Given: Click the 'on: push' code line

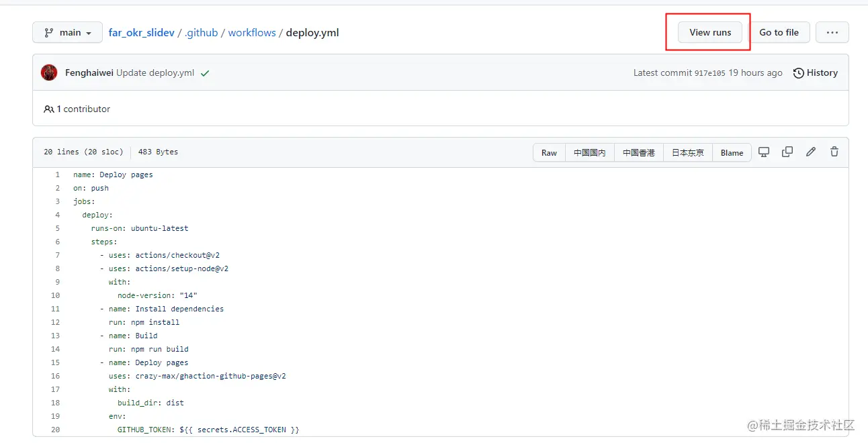Looking at the screenshot, I should (x=91, y=188).
